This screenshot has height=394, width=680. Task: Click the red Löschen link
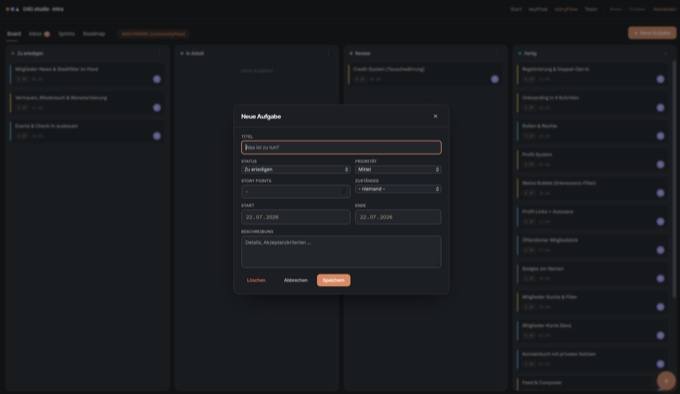tap(256, 280)
